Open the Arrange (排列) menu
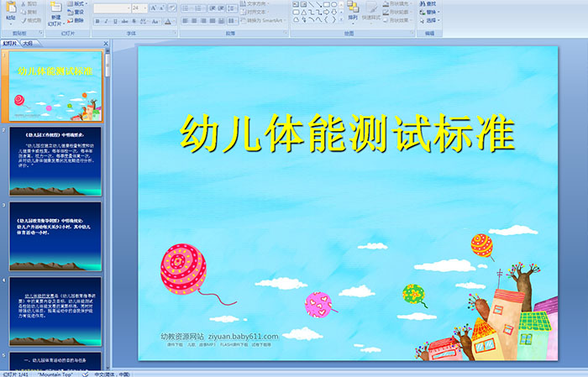The height and width of the screenshot is (377, 588). point(353,11)
